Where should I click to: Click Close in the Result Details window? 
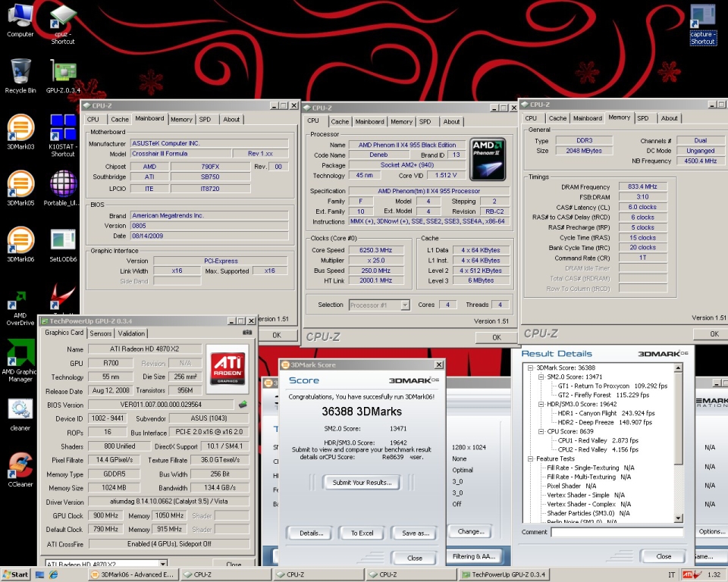click(x=664, y=556)
